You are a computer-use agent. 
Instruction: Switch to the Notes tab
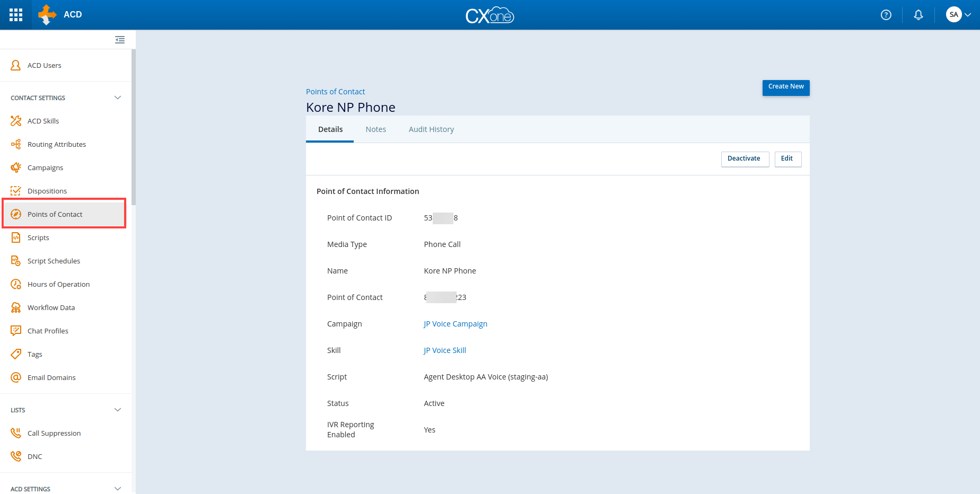click(x=375, y=129)
